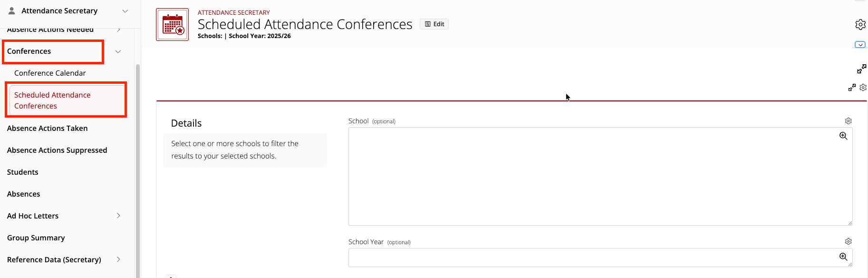868x278 pixels.
Task: Toggle the blue collapse chevron under settings
Action: 860,45
